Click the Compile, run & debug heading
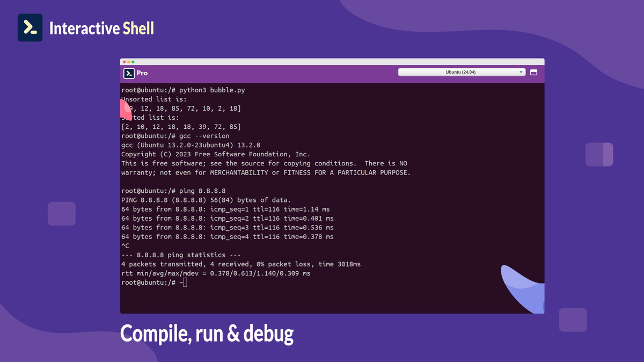This screenshot has height=362, width=644. click(x=207, y=333)
